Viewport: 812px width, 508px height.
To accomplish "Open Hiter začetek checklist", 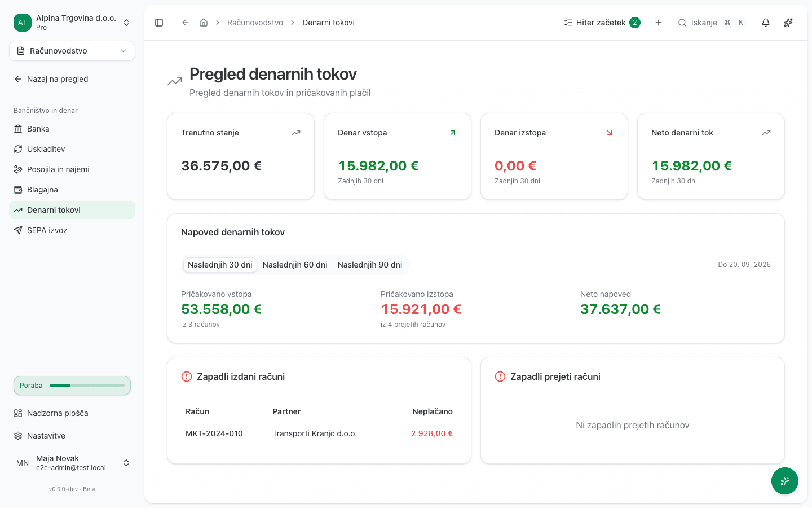I will click(x=602, y=23).
